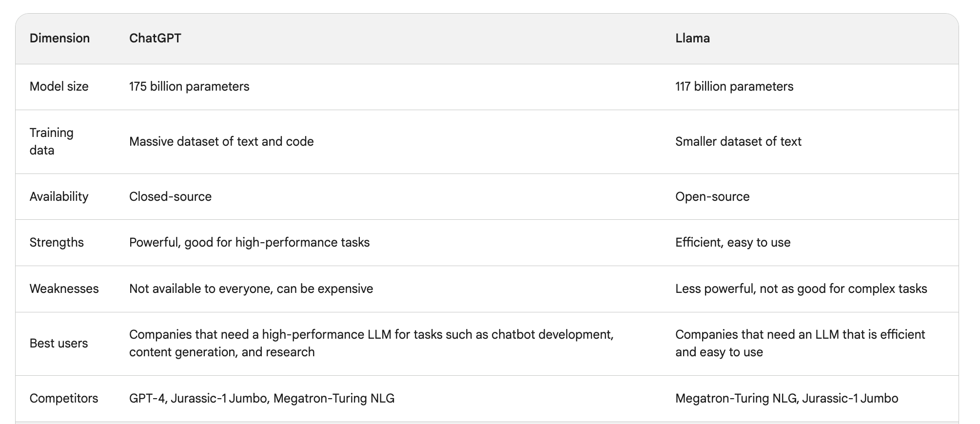This screenshot has width=980, height=424.
Task: Click ChatGPT's Best users description text
Action: pyautogui.click(x=372, y=343)
